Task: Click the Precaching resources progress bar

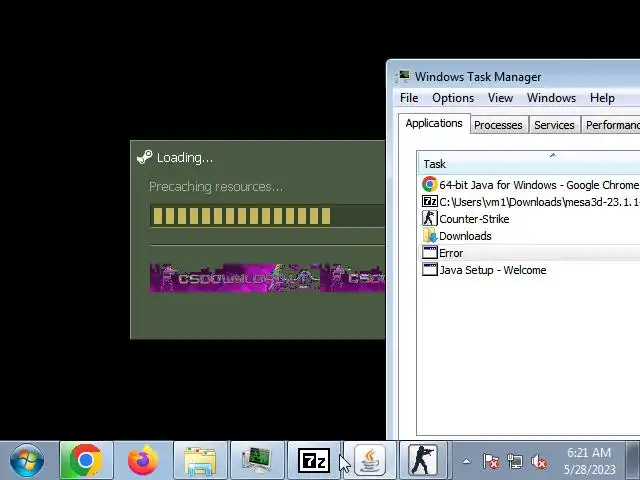Action: 267,216
